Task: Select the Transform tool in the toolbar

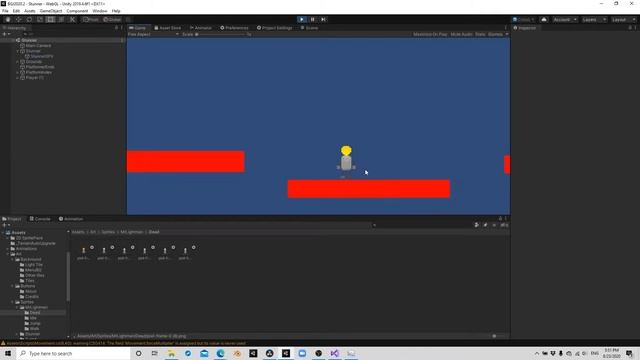Action: coord(61,19)
